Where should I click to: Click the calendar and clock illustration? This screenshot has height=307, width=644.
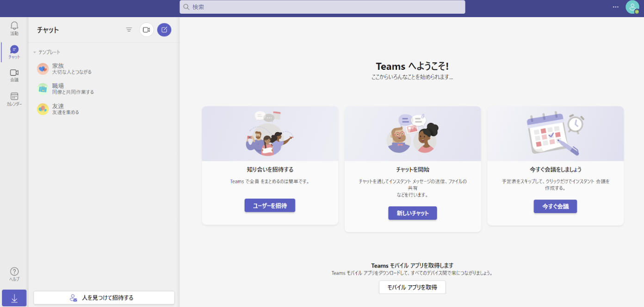coord(555,134)
